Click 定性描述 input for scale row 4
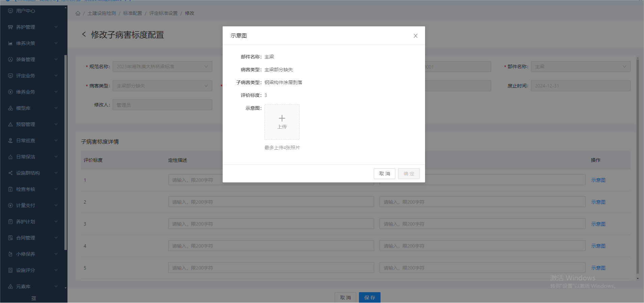The height and width of the screenshot is (303, 644). click(x=271, y=246)
